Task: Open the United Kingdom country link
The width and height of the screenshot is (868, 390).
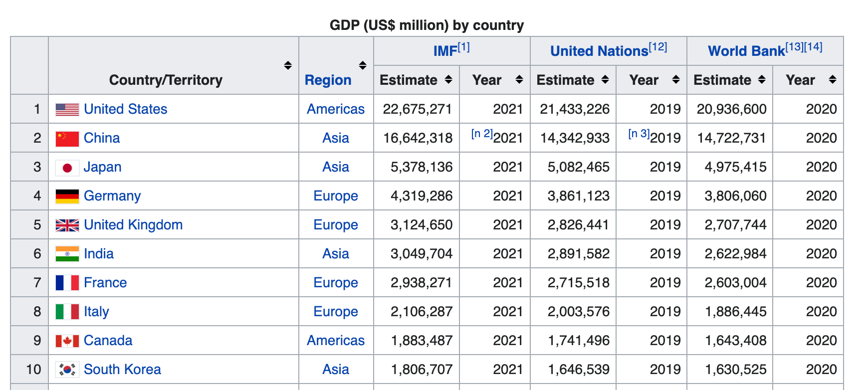Action: click(133, 225)
